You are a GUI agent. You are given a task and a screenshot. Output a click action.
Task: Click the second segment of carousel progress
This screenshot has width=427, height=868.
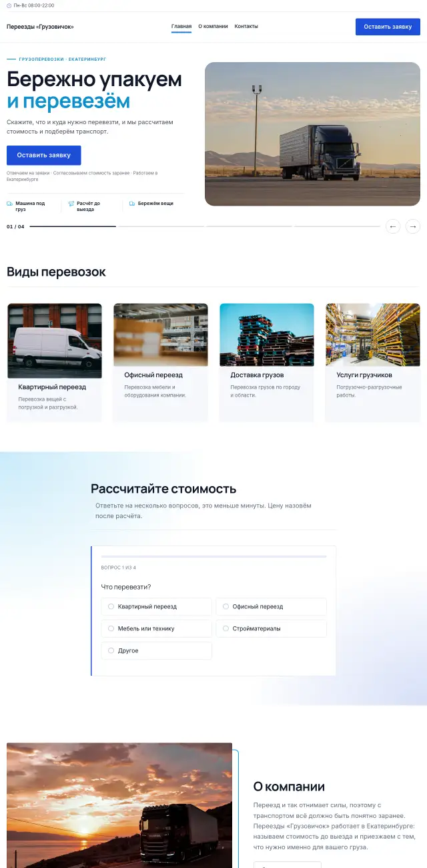[x=161, y=226]
